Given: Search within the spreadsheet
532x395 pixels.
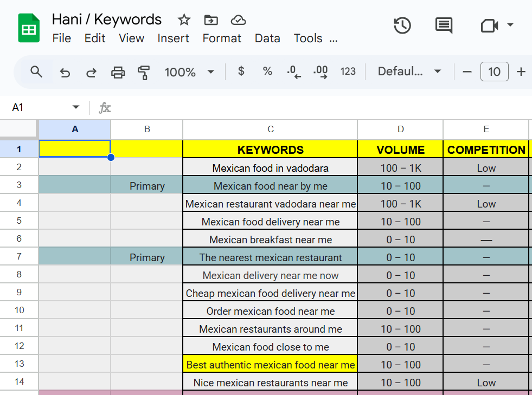Looking at the screenshot, I should [36, 71].
